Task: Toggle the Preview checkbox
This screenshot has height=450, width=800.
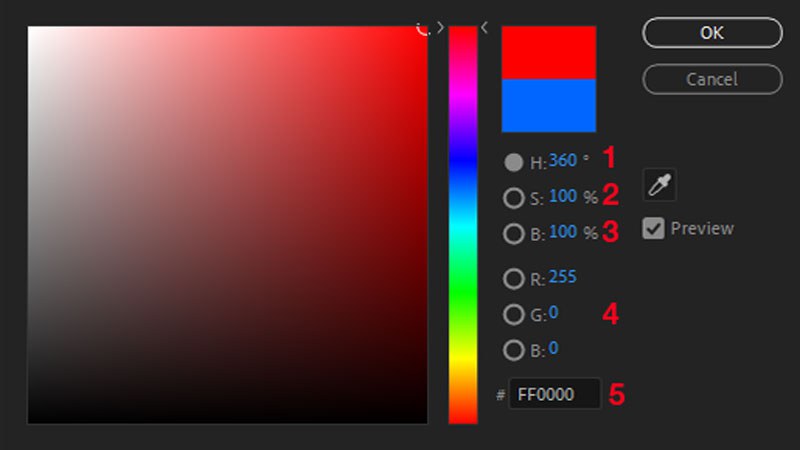Action: click(x=653, y=228)
